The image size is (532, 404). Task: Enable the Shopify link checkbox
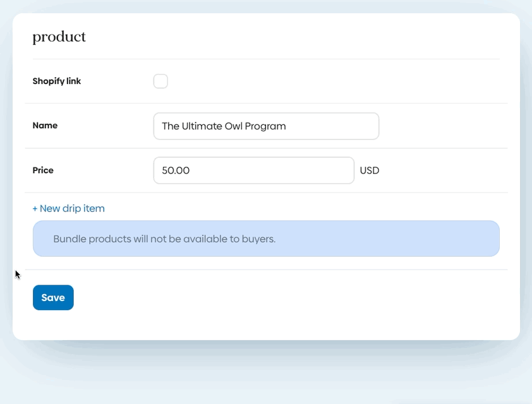(160, 81)
